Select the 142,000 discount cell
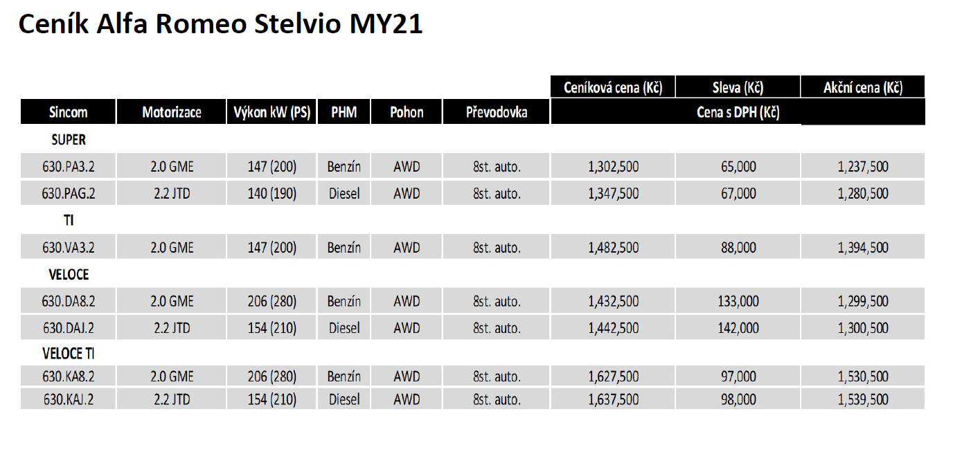This screenshot has height=461, width=980. pyautogui.click(x=738, y=328)
